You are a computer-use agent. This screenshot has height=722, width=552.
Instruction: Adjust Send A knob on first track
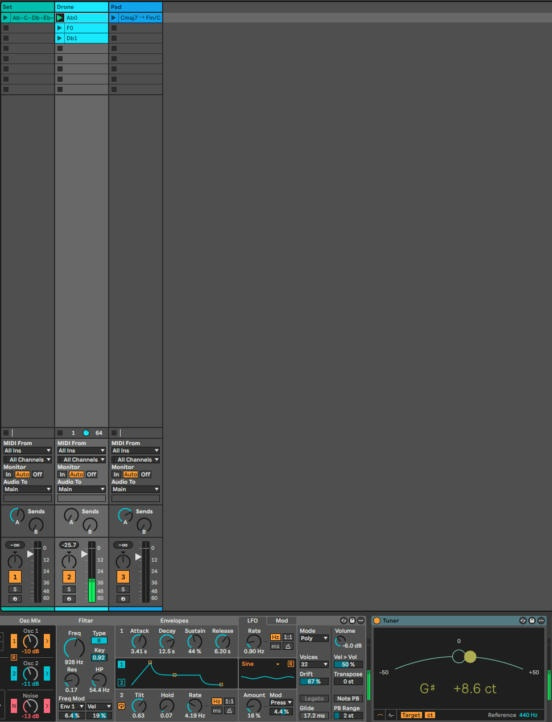(17, 515)
